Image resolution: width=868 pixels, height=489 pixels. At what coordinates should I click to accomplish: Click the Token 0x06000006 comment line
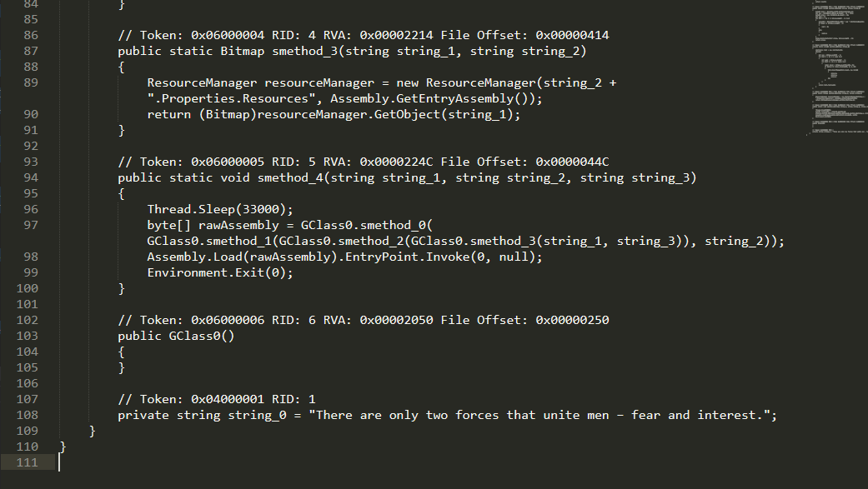[364, 320]
